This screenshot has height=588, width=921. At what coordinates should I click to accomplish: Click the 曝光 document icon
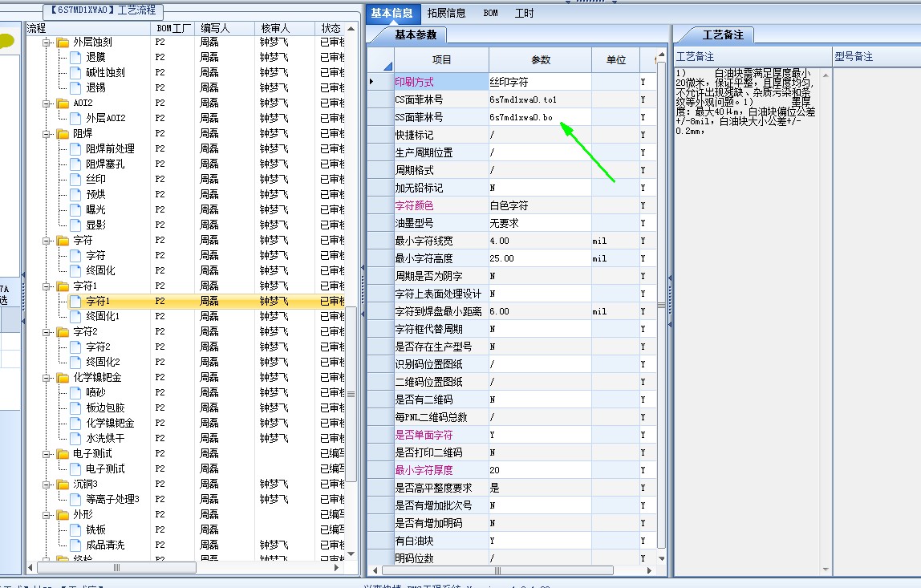pyautogui.click(x=75, y=210)
